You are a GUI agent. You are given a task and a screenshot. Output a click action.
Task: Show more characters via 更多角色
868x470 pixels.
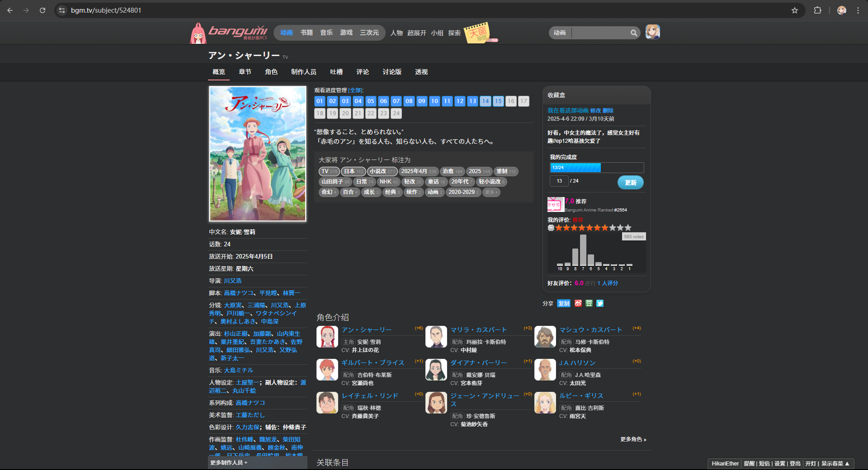(x=633, y=439)
